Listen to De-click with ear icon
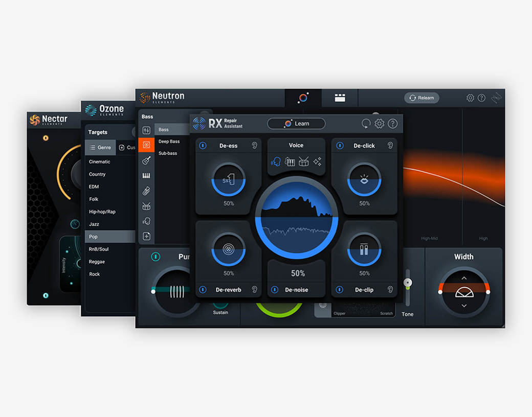The height and width of the screenshot is (417, 532). click(x=390, y=146)
